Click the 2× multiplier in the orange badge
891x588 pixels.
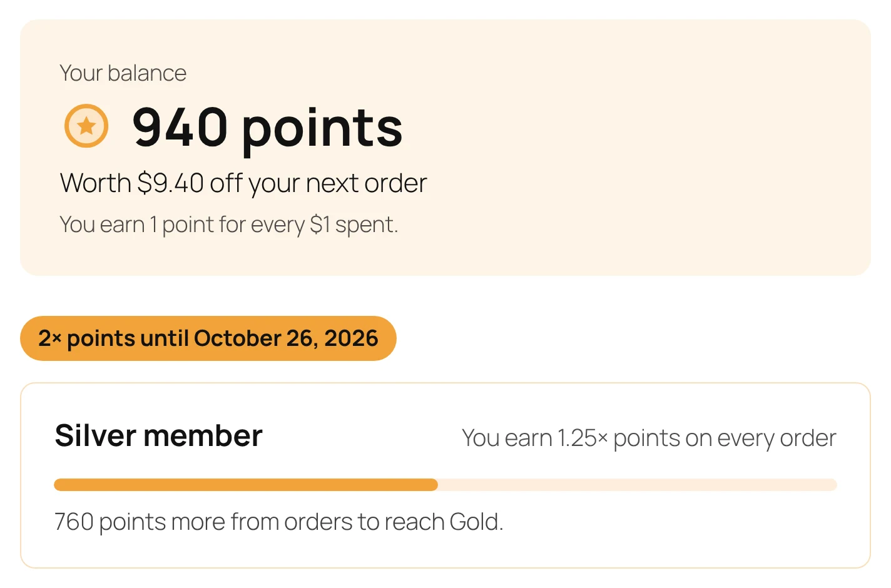[50, 338]
